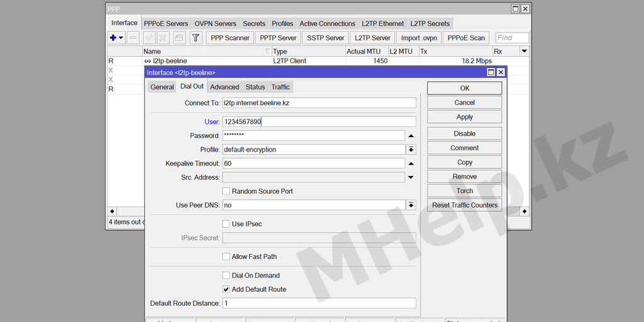Enable Random Source Port checkbox
This screenshot has height=322, width=644.
click(x=226, y=191)
